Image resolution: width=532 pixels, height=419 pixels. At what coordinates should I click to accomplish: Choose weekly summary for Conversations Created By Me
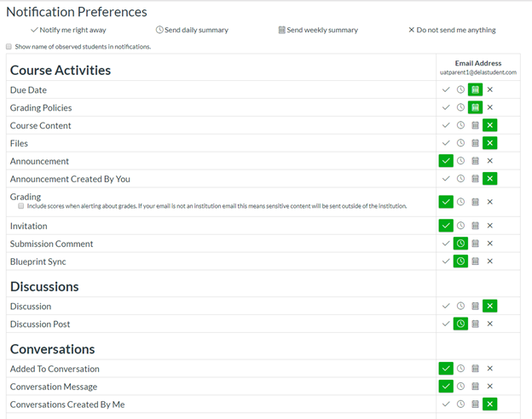[475, 405]
